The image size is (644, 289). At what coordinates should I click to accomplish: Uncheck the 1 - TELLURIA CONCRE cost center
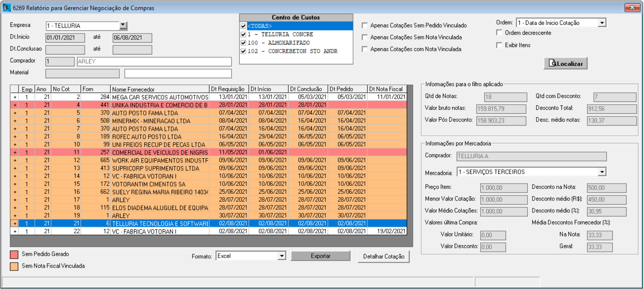pos(244,34)
